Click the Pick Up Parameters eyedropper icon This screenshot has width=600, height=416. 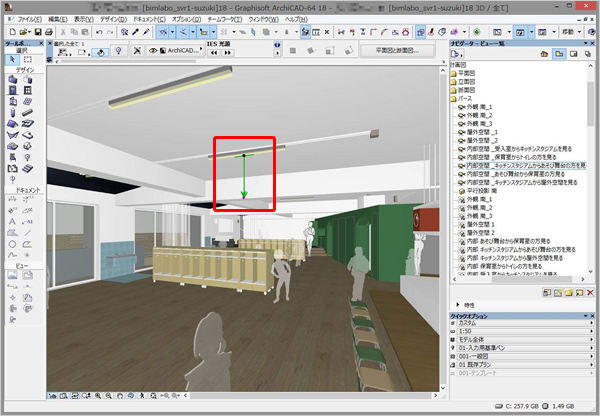tap(135, 32)
